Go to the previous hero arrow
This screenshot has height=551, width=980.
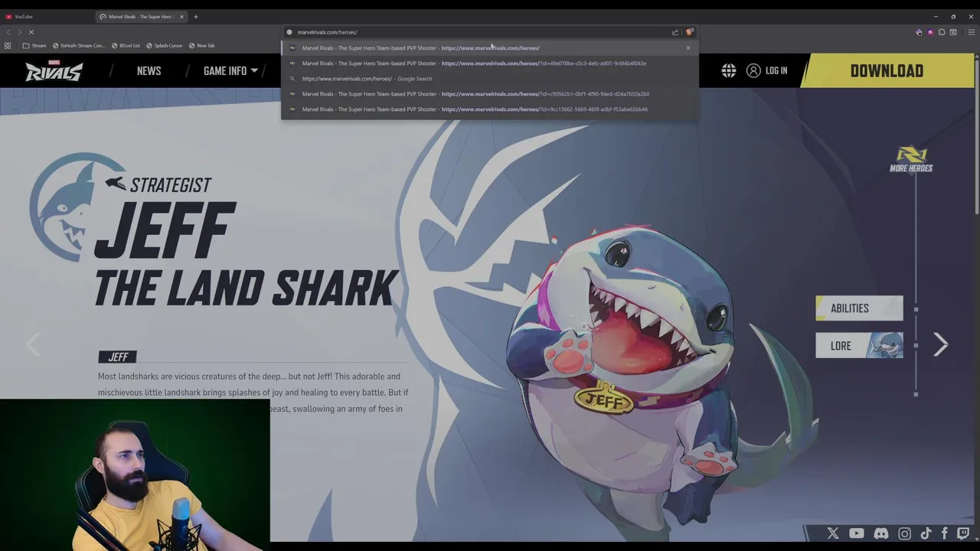click(x=33, y=344)
